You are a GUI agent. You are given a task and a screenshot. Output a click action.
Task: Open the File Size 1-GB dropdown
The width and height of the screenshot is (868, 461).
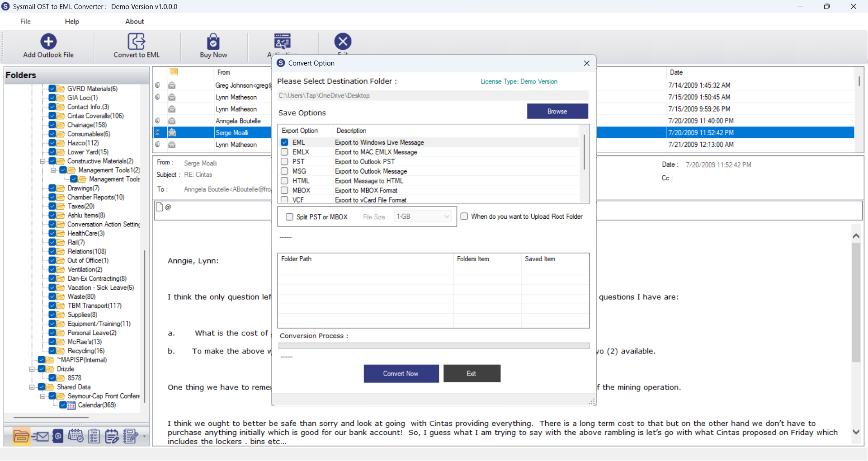point(423,217)
